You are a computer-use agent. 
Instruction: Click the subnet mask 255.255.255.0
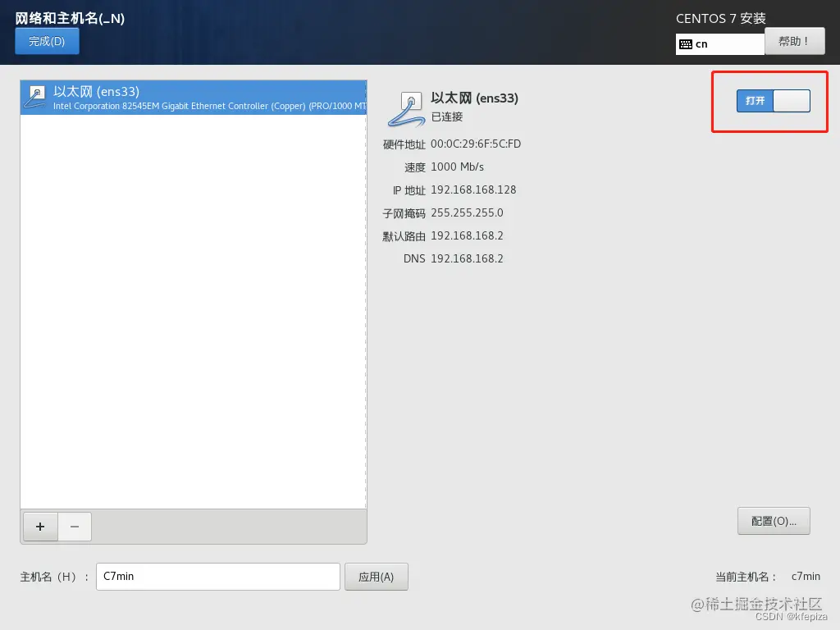pos(467,213)
